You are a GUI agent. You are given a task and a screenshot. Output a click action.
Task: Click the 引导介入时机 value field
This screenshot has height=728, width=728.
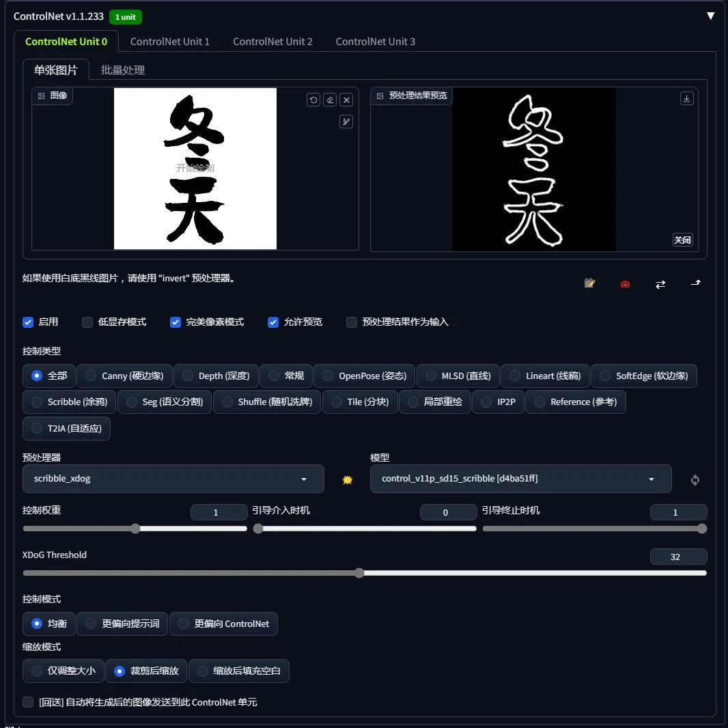(448, 512)
